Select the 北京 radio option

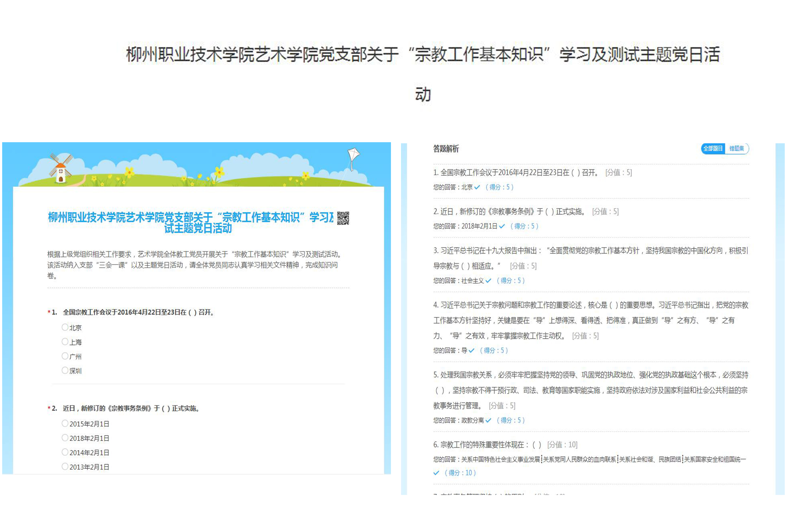point(65,327)
